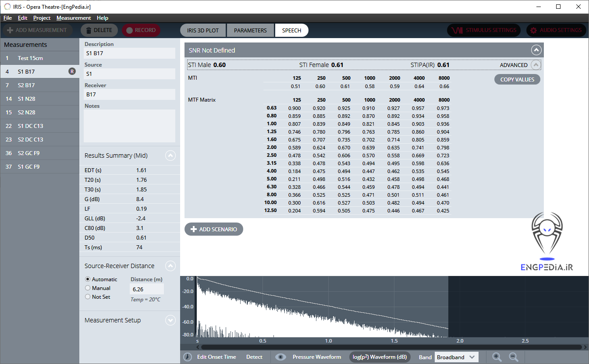
Task: Click the Add Scenario button
Action: pos(213,229)
